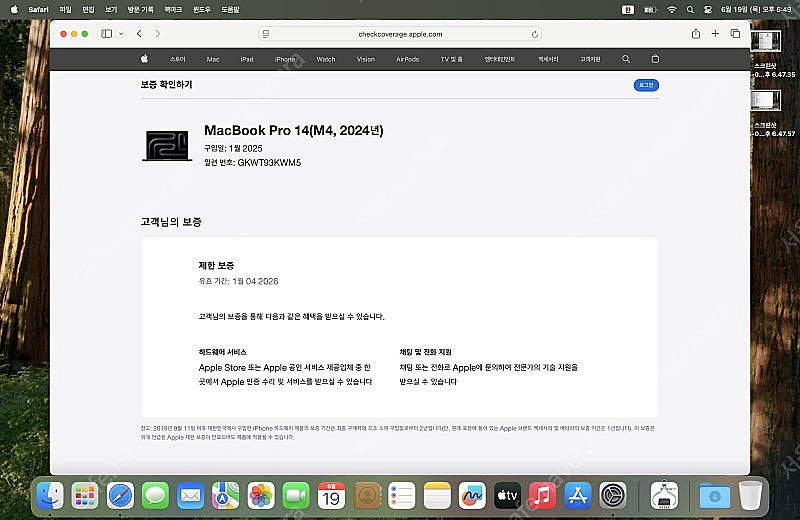Click the input source indicator in menu bar

628,9
